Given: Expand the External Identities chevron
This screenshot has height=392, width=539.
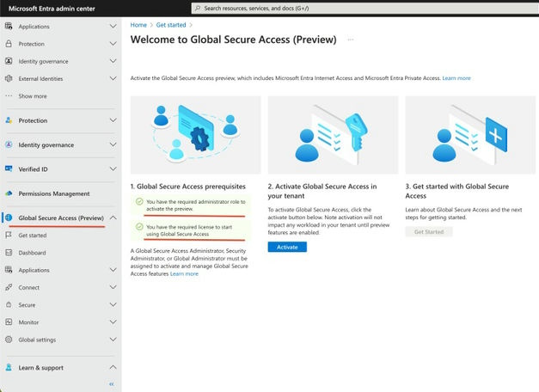Looking at the screenshot, I should point(113,78).
